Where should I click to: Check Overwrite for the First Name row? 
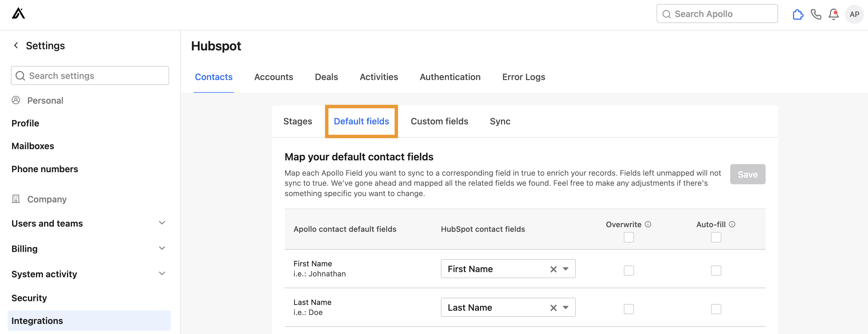click(628, 270)
